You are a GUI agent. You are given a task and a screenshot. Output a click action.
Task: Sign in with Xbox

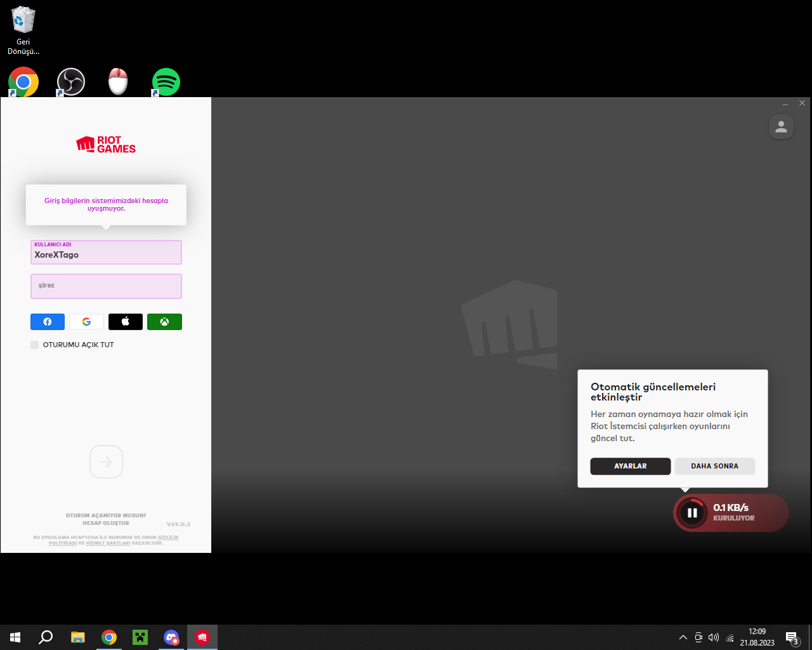[x=164, y=322]
